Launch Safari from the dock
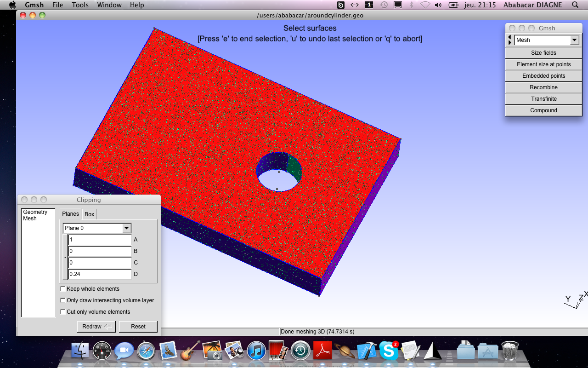The image size is (588, 368). pyautogui.click(x=146, y=351)
